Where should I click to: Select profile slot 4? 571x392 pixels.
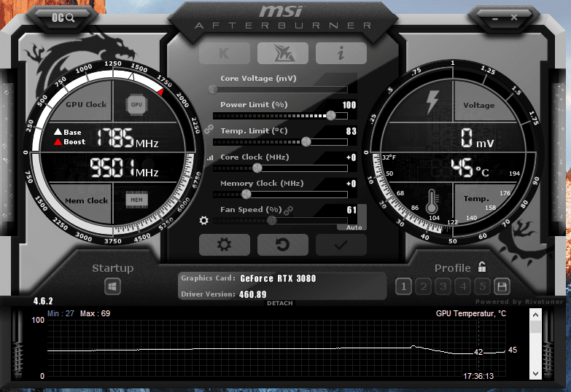[463, 286]
